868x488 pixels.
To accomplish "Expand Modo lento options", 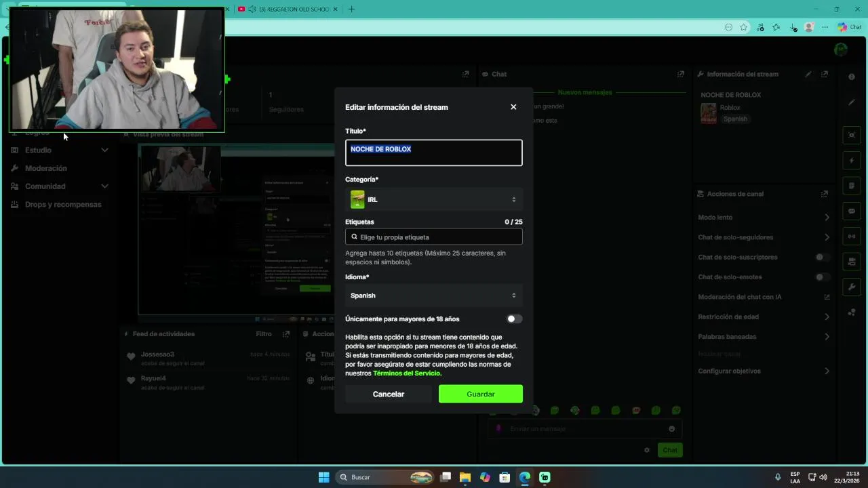I will [827, 218].
